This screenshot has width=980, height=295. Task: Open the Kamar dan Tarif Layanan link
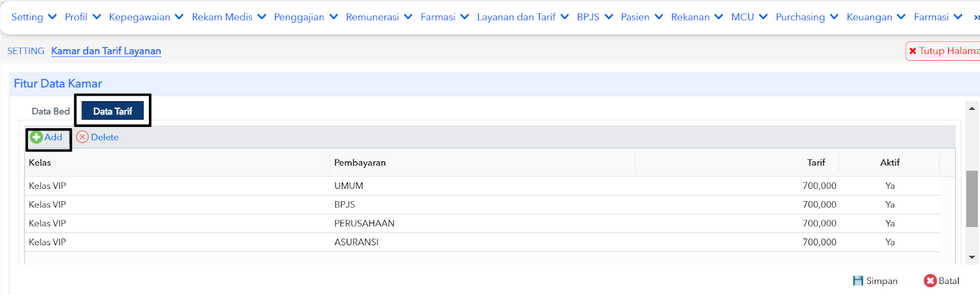point(106,51)
